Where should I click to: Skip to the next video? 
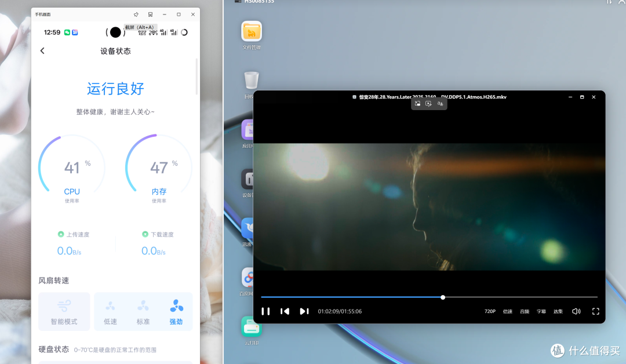click(x=304, y=311)
